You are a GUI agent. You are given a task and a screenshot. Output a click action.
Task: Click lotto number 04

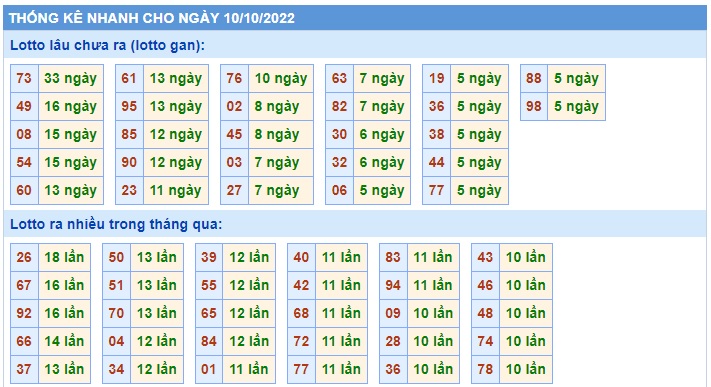[x=117, y=342]
